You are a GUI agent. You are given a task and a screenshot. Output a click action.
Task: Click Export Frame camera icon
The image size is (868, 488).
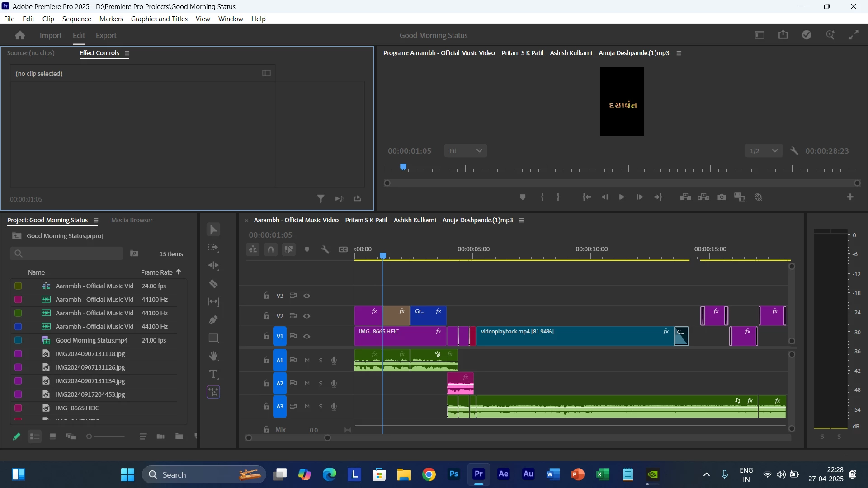(722, 197)
